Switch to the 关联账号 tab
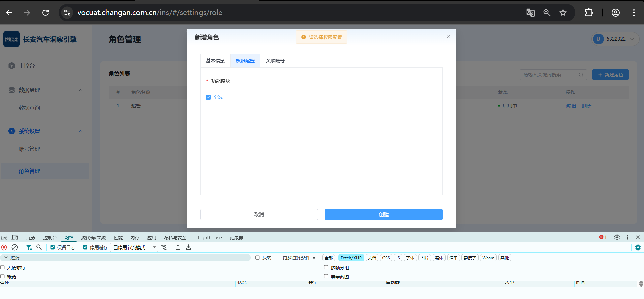 click(x=275, y=61)
